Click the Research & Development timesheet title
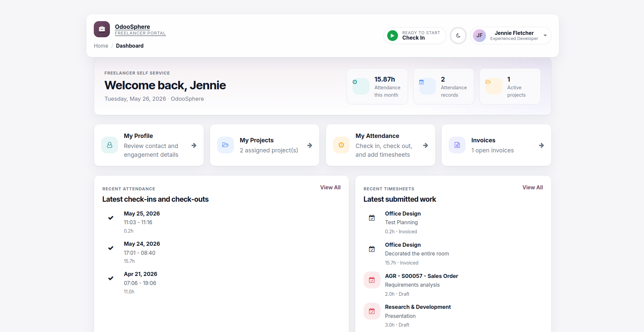This screenshot has height=332, width=644. coord(418,307)
